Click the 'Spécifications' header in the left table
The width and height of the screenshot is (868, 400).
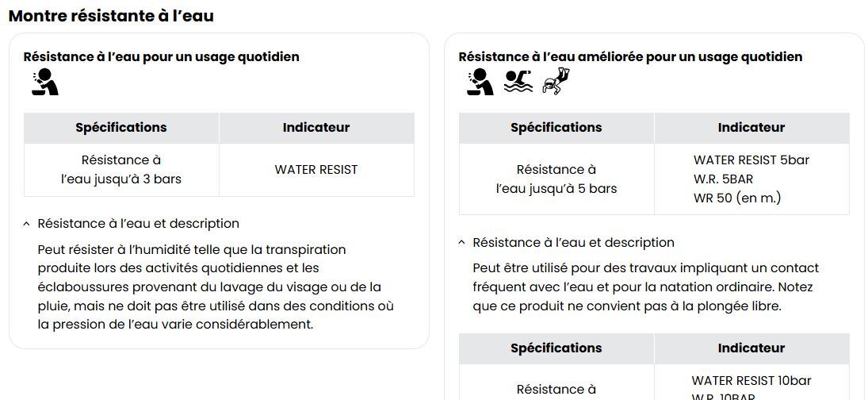[x=121, y=128]
